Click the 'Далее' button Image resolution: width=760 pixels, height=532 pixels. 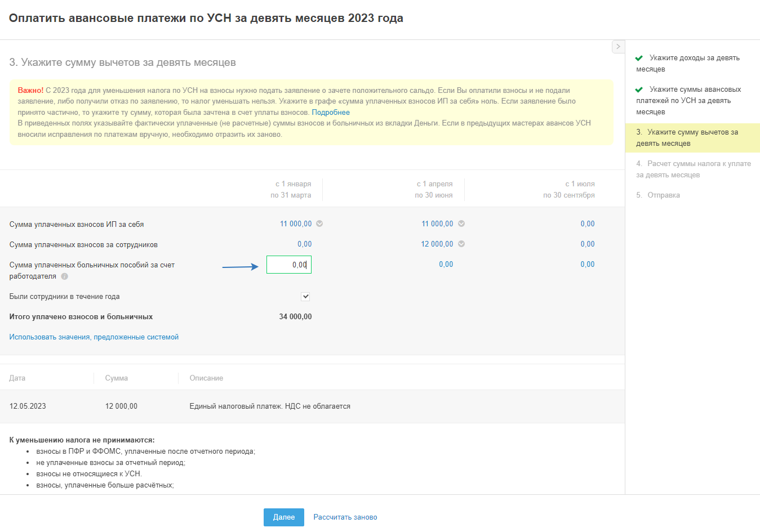point(284,517)
